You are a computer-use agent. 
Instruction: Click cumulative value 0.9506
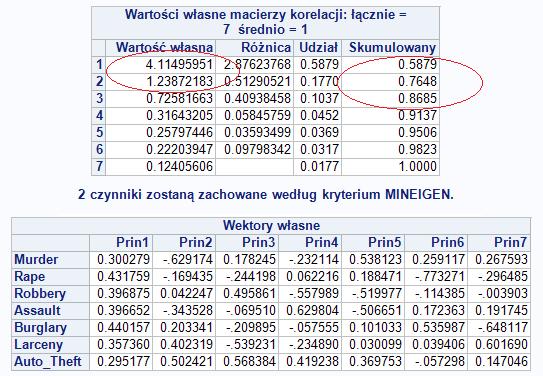coord(417,132)
